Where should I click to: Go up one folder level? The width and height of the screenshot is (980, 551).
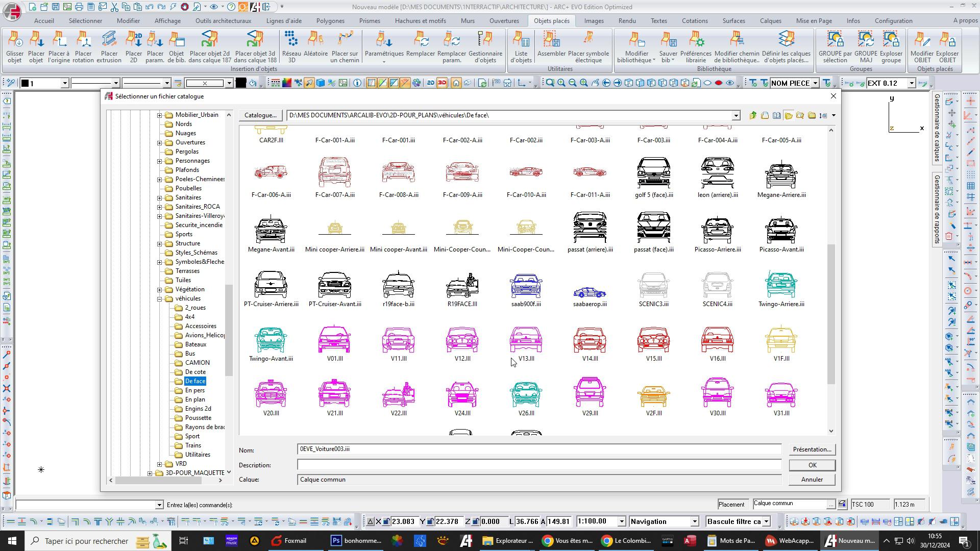pos(753,116)
